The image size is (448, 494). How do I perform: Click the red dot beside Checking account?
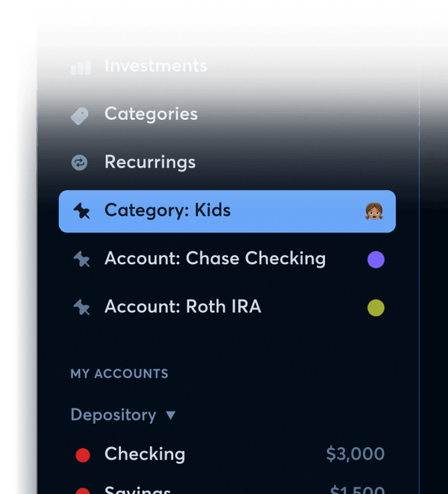[83, 455]
